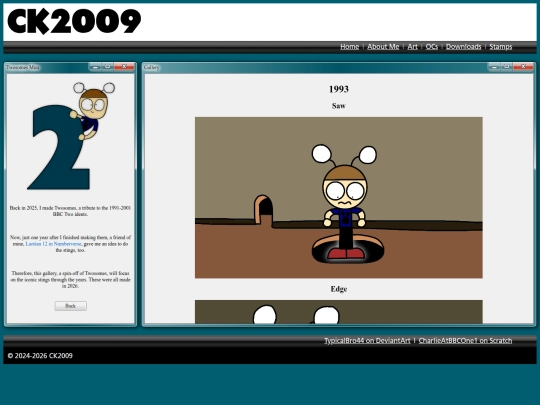Click the copyright 2024-2026 CK2009 text

click(x=40, y=356)
